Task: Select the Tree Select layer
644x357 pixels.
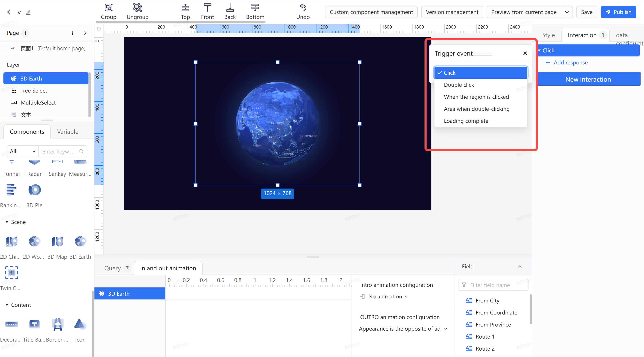Action: (x=46, y=91)
